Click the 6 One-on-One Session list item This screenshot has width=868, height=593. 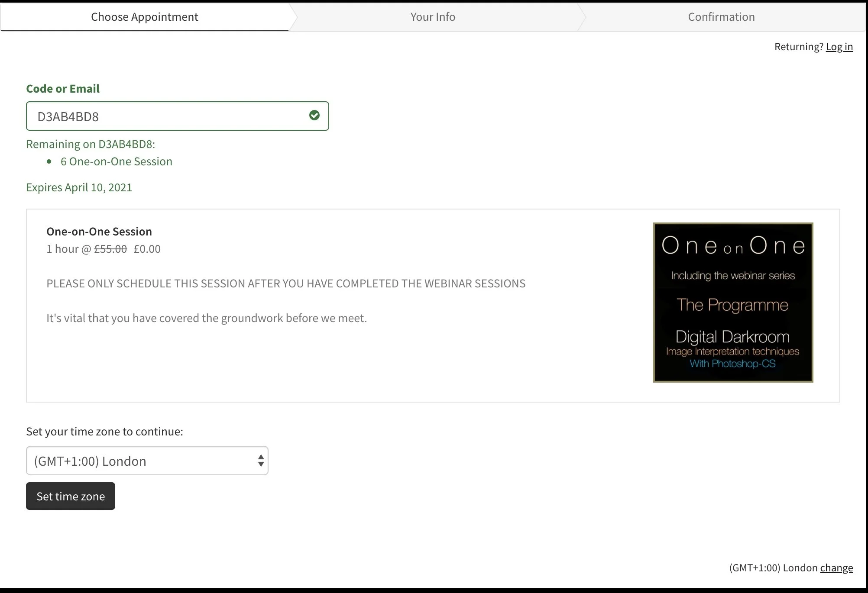coord(116,161)
